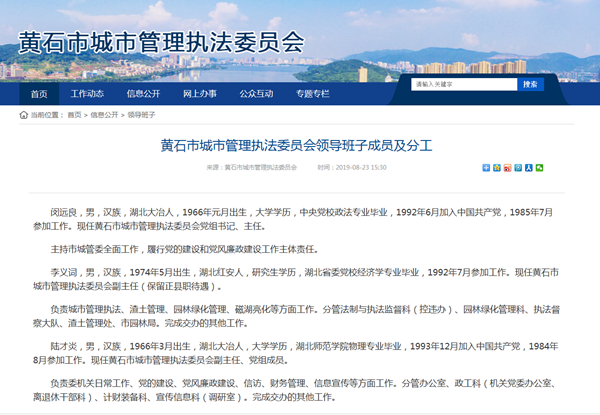Image resolution: width=600 pixels, height=415 pixels.
Task: Click the 黄石市城市管理执法委员会 site title
Action: [x=160, y=42]
